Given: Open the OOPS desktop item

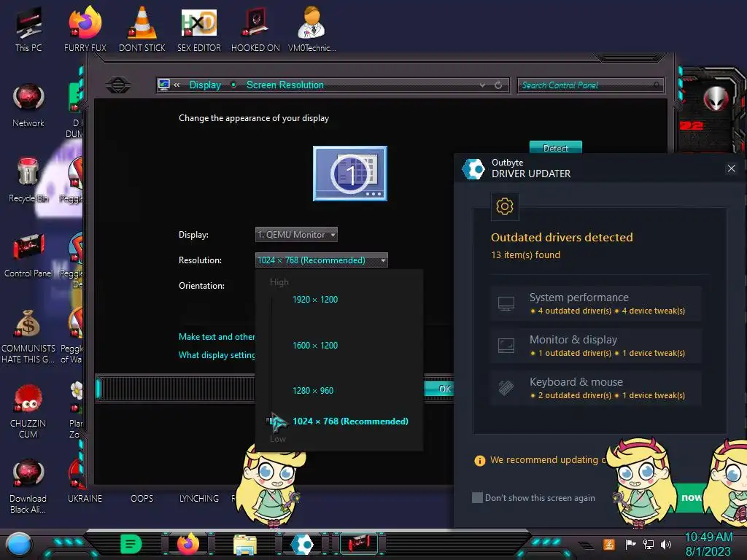Looking at the screenshot, I should tap(142, 498).
